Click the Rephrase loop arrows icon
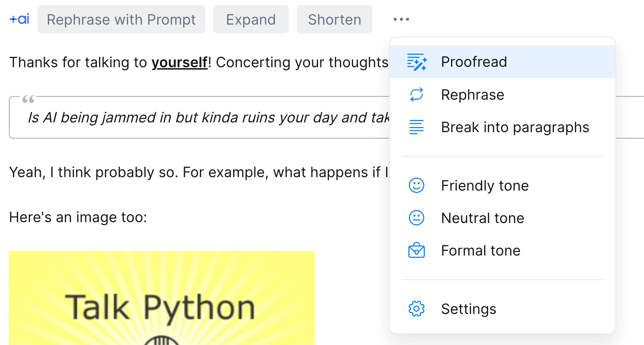 click(416, 95)
